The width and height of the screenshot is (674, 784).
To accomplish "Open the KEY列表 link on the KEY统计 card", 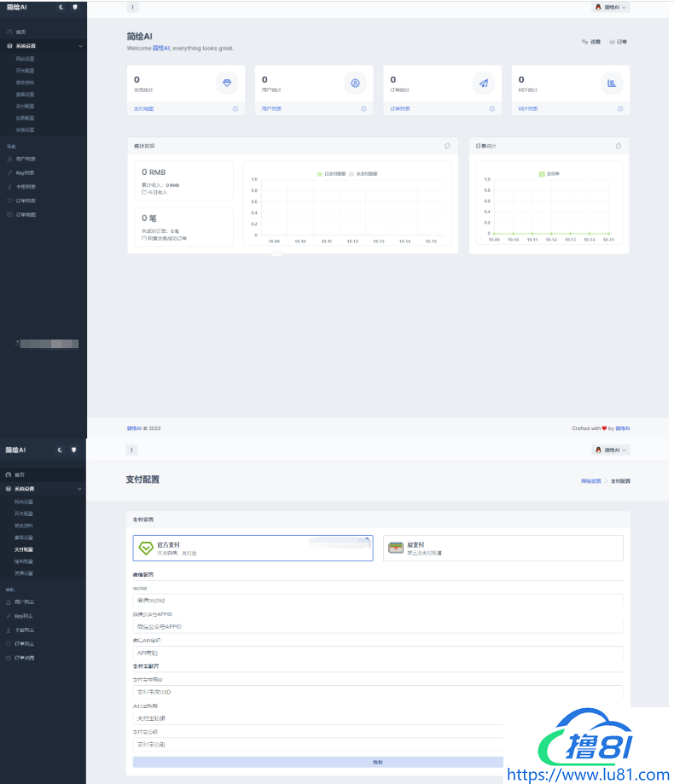I will point(528,109).
